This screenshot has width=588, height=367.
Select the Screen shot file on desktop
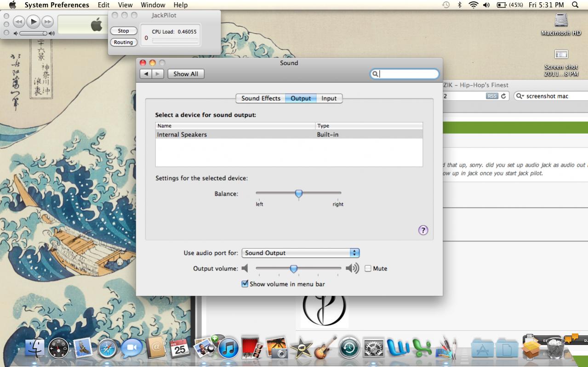click(561, 63)
